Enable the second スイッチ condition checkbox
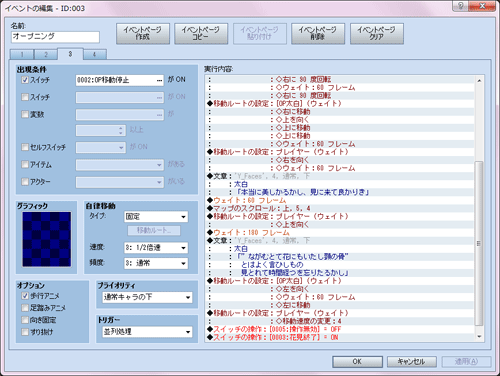 tap(25, 97)
